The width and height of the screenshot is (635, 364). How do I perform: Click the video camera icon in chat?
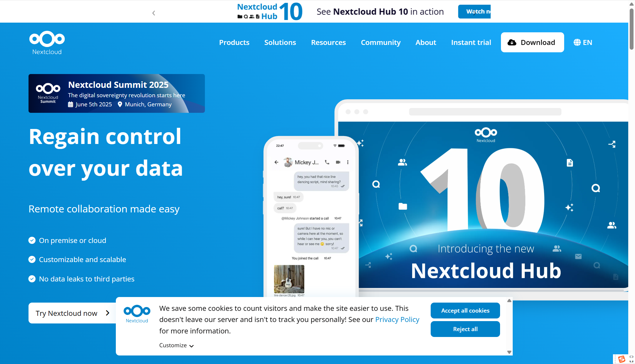pyautogui.click(x=338, y=162)
